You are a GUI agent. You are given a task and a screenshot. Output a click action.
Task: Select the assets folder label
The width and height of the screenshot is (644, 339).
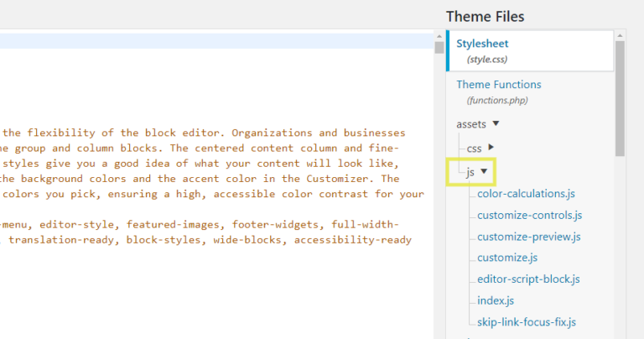pyautogui.click(x=471, y=124)
